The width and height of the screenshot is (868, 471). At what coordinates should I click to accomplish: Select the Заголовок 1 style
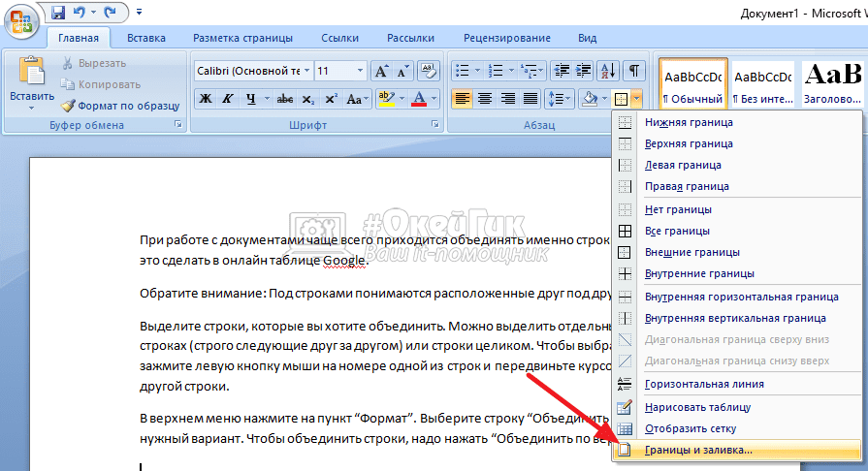click(832, 83)
